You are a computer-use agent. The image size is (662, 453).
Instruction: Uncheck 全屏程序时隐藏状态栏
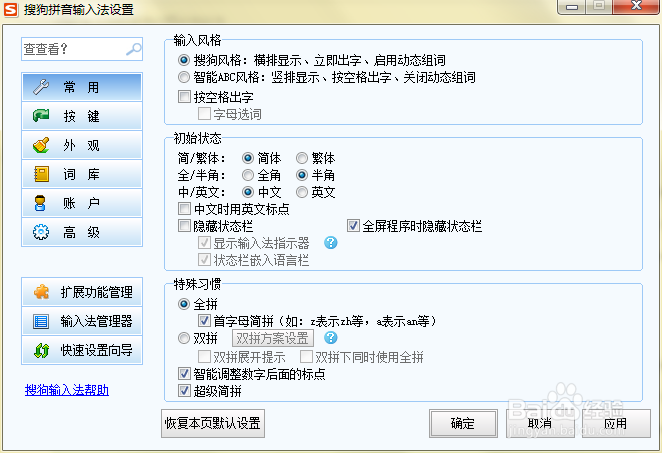pyautogui.click(x=353, y=225)
